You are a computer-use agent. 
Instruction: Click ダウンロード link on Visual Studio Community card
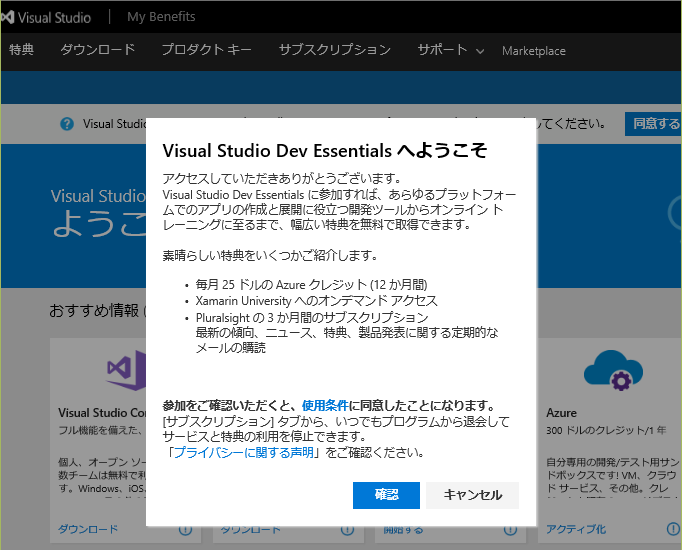point(88,529)
